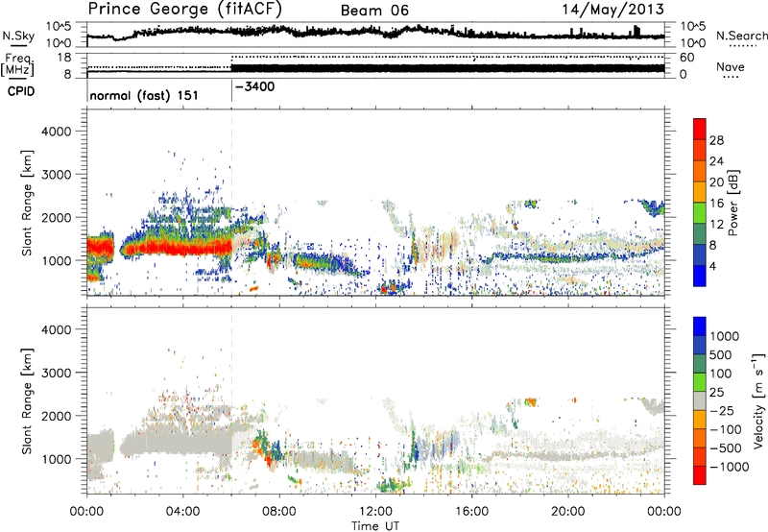Click the date "14/May/2013"
Screen dimensions: 768x532
[x=612, y=10]
